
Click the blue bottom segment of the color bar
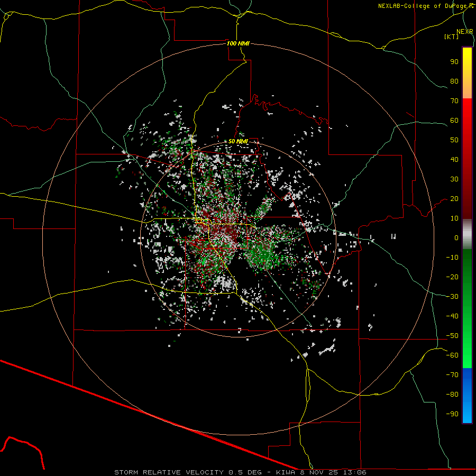(467, 396)
